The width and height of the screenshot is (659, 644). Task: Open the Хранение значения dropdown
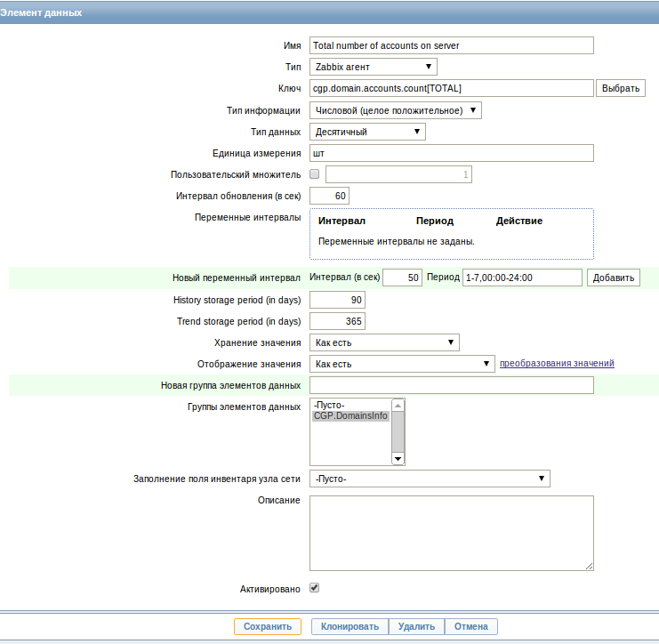click(x=384, y=342)
